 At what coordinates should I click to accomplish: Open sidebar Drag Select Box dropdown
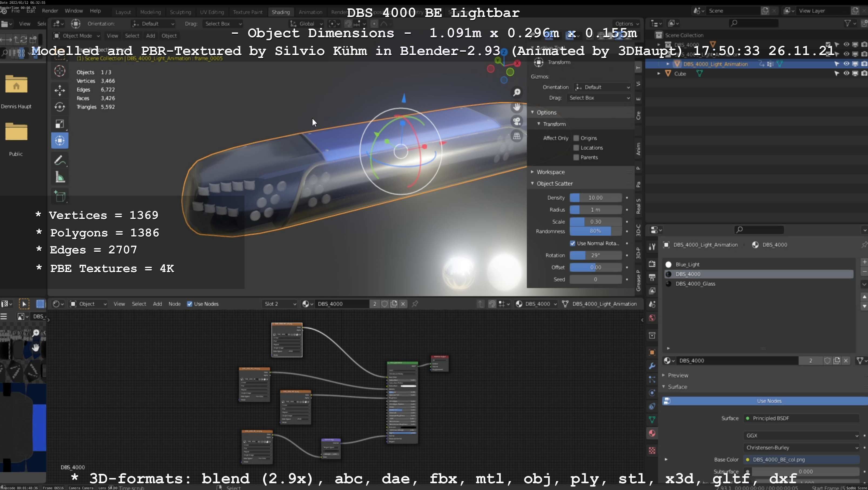pyautogui.click(x=599, y=98)
